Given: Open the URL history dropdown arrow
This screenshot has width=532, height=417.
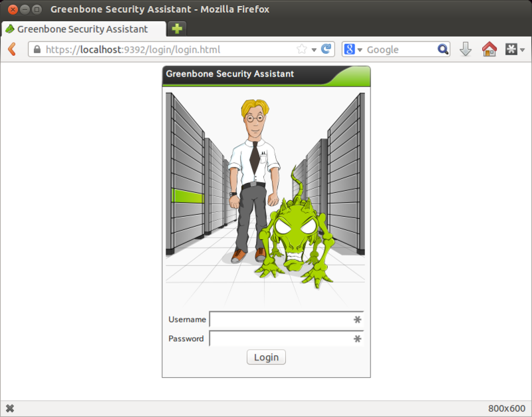Looking at the screenshot, I should [314, 50].
